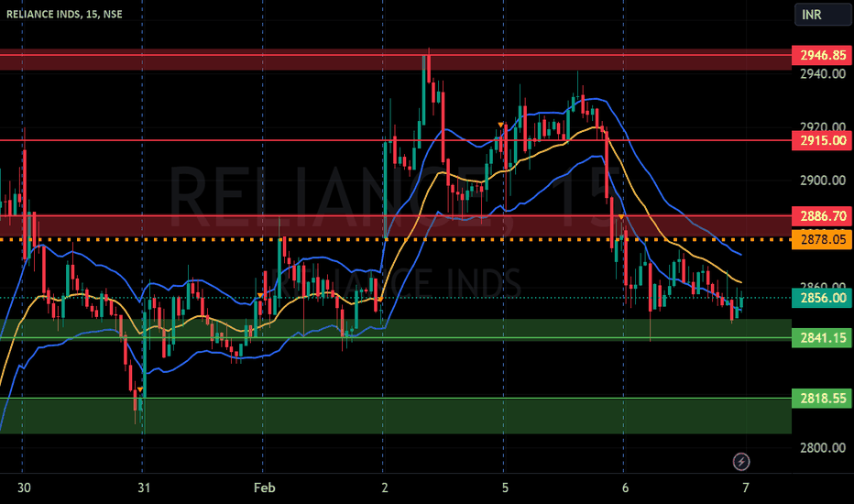This screenshot has width=854, height=504.
Task: Click the 2800.00 price axis value
Action: (823, 448)
